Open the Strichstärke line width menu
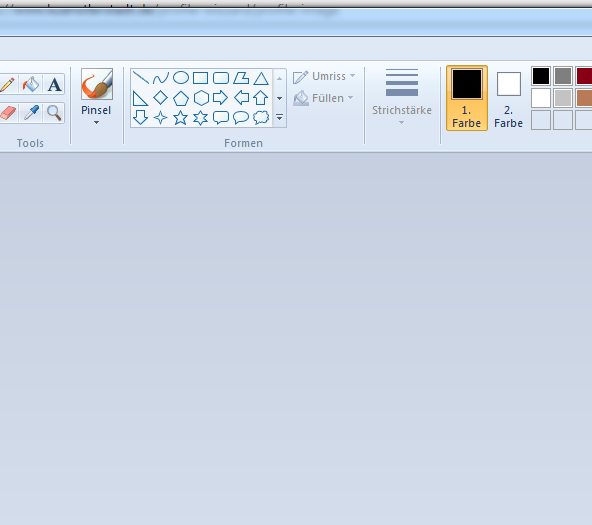The width and height of the screenshot is (592, 525). (402, 97)
